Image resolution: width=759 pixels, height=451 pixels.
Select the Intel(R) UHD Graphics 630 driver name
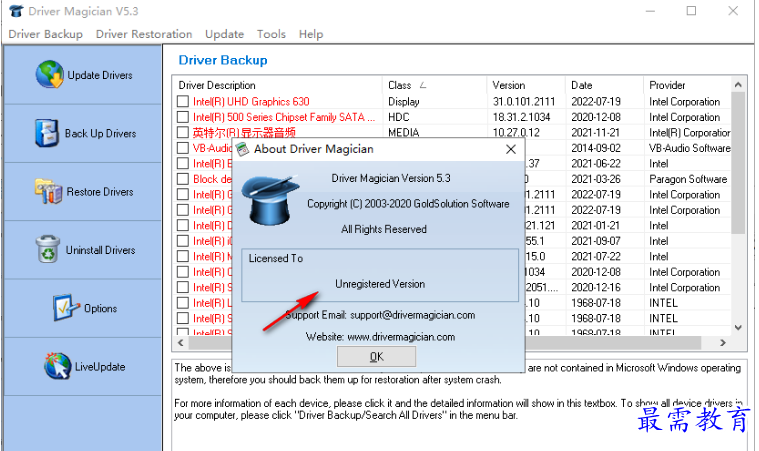(251, 102)
